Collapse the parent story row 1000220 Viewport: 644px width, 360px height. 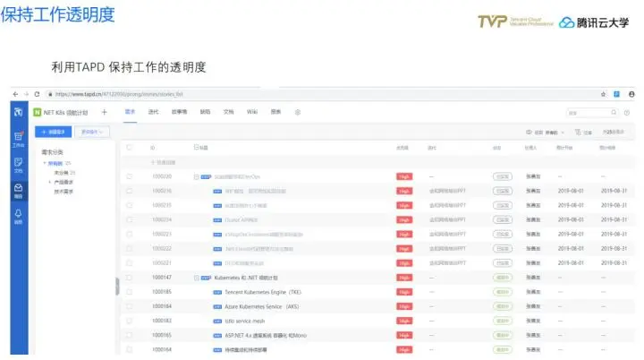[x=196, y=177]
